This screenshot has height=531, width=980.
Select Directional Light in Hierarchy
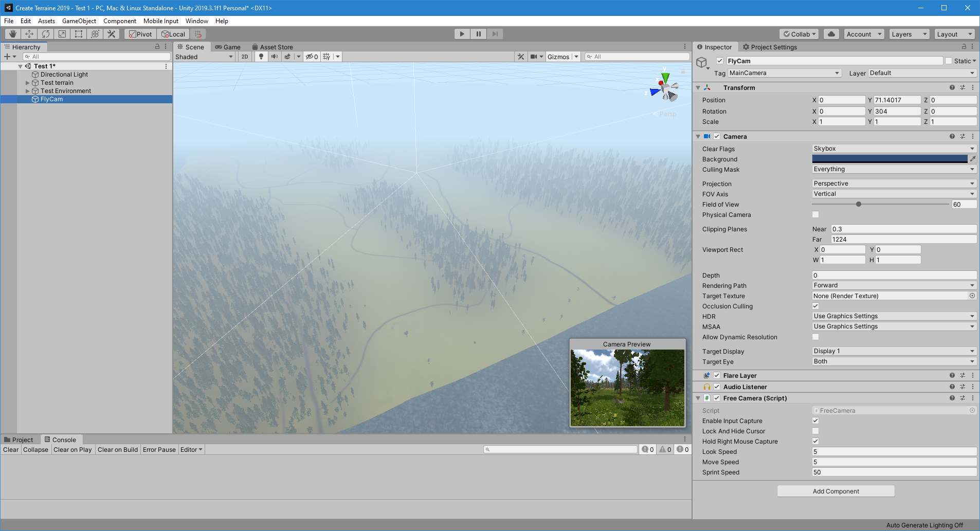coord(64,75)
